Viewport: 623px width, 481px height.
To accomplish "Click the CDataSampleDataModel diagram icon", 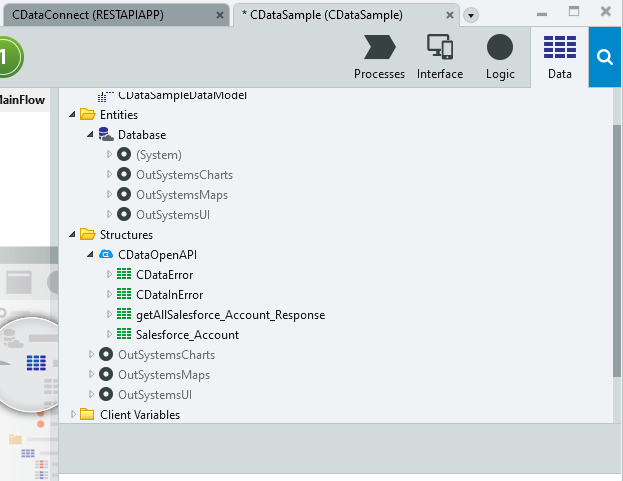I will coord(105,95).
